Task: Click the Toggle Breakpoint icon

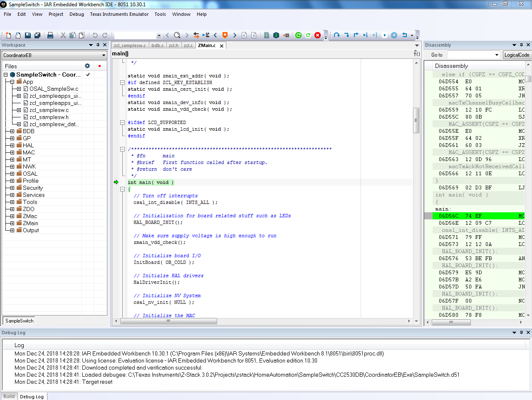Action: (x=286, y=35)
